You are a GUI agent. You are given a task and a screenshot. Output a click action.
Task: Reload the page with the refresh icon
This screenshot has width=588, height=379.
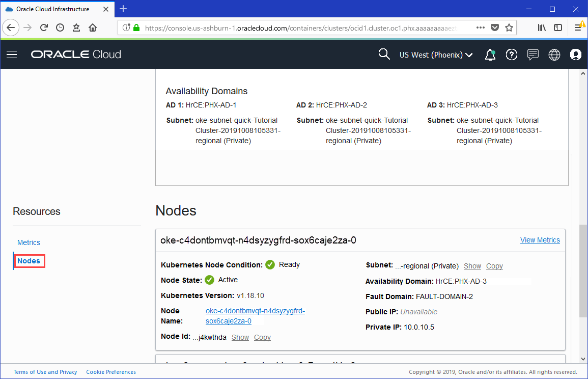44,28
